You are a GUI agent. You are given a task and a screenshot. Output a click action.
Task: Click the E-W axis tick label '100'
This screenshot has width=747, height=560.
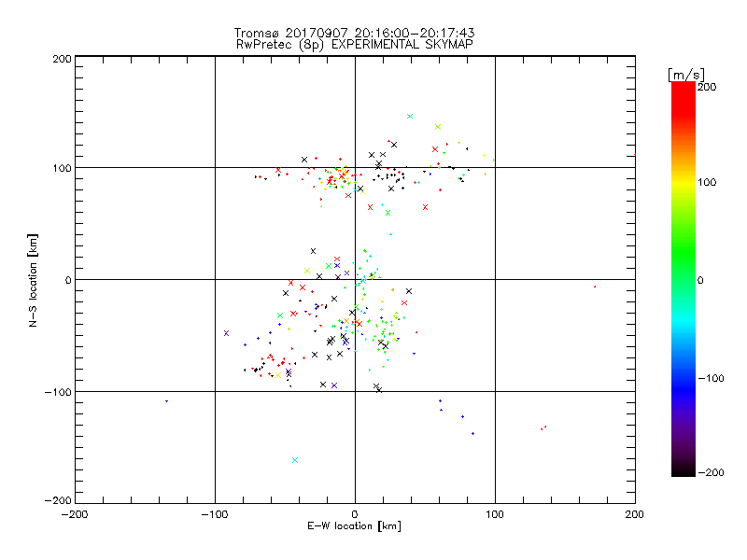pyautogui.click(x=495, y=514)
